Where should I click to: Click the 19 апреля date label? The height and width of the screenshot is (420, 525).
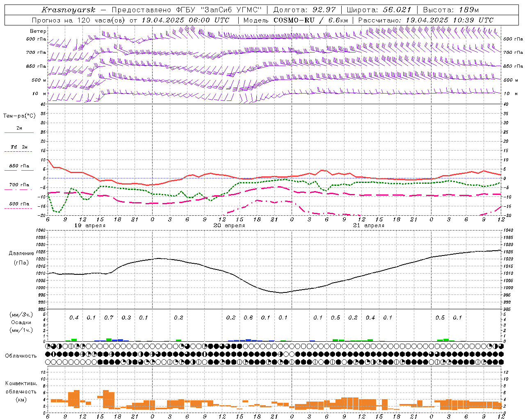click(90, 226)
